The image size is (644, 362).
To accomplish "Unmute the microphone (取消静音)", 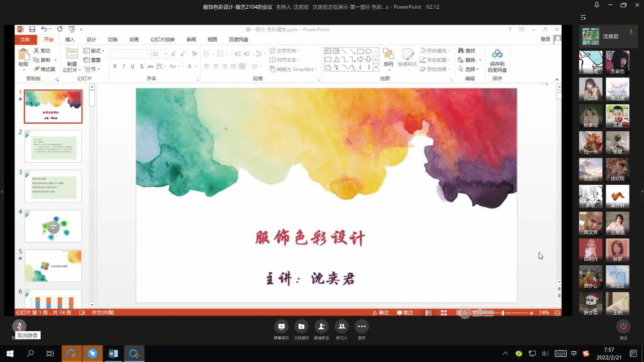I will pyautogui.click(x=19, y=326).
